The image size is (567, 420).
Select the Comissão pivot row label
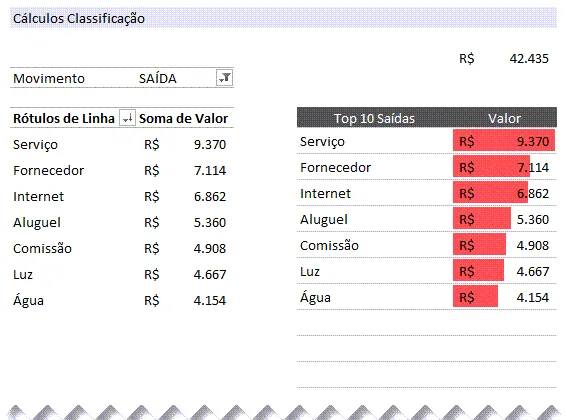(42, 249)
